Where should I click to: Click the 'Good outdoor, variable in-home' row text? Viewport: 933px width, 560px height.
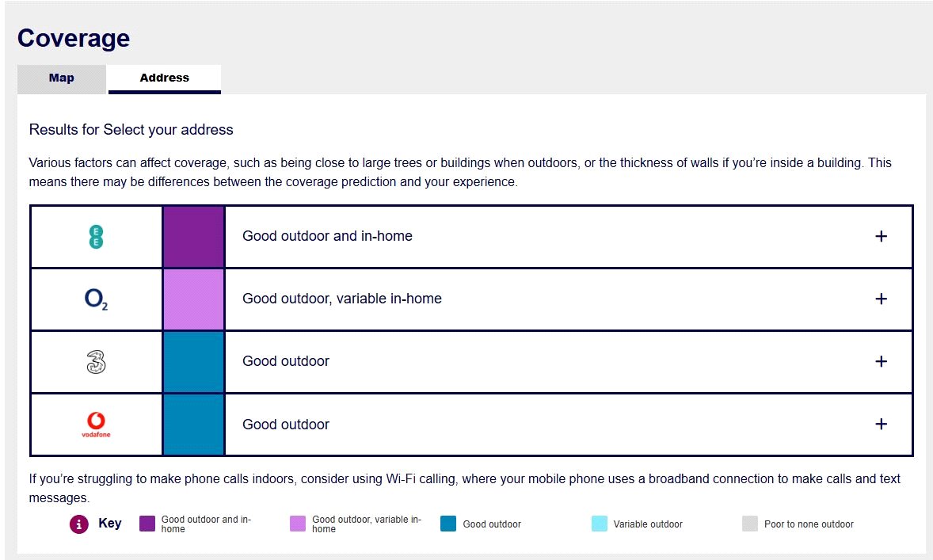[x=342, y=299]
